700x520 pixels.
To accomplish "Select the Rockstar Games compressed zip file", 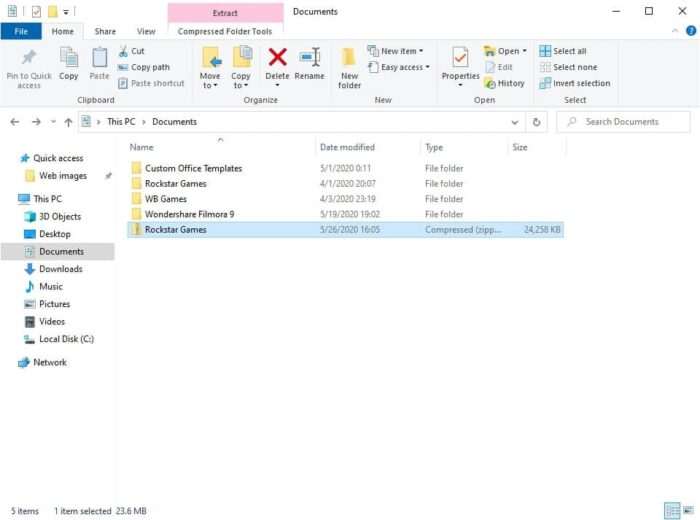I will [x=346, y=229].
